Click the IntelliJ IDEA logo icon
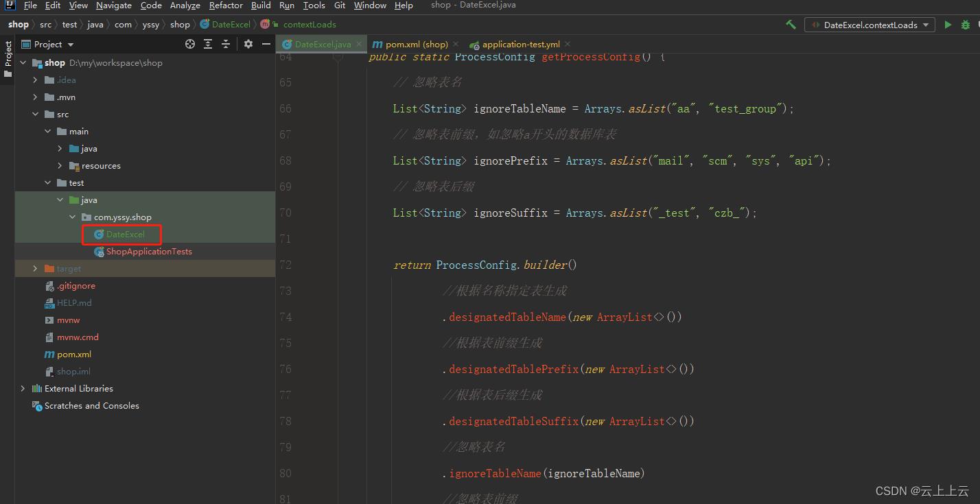The width and height of the screenshot is (980, 504). (10, 5)
